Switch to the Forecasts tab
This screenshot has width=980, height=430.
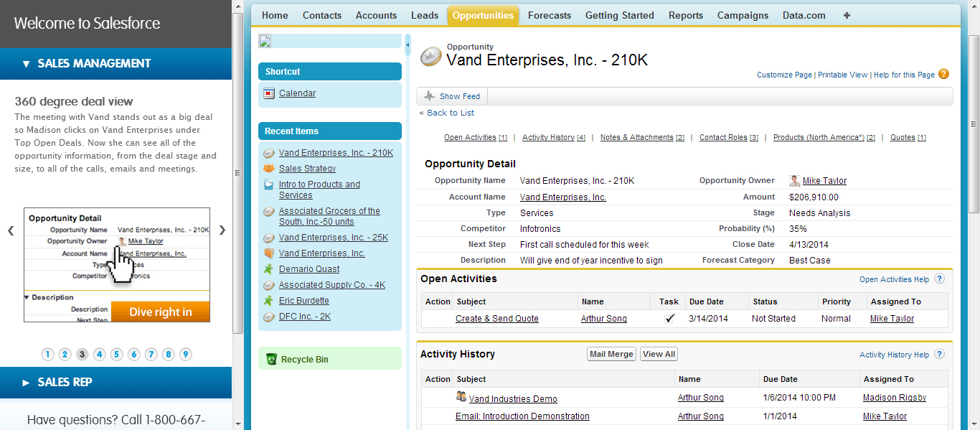tap(549, 15)
